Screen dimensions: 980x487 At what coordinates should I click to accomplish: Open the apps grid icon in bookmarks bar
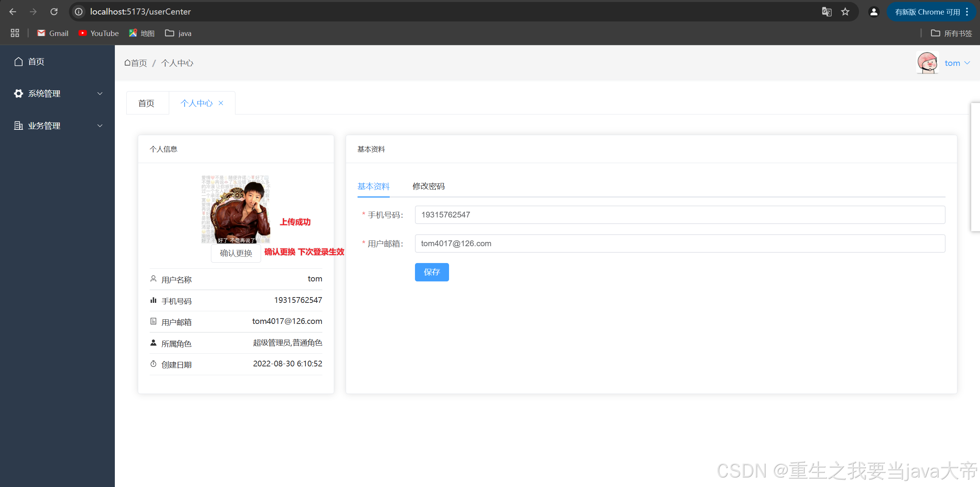pyautogui.click(x=15, y=33)
